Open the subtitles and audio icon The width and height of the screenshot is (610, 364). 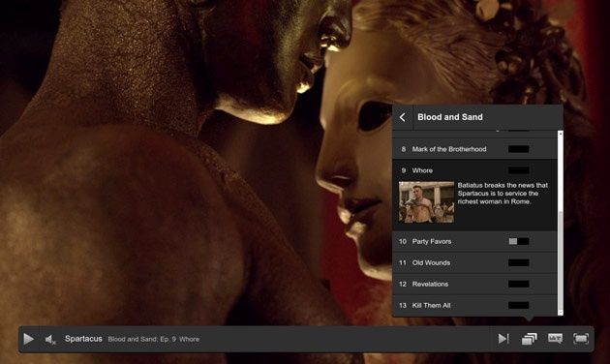tap(555, 339)
